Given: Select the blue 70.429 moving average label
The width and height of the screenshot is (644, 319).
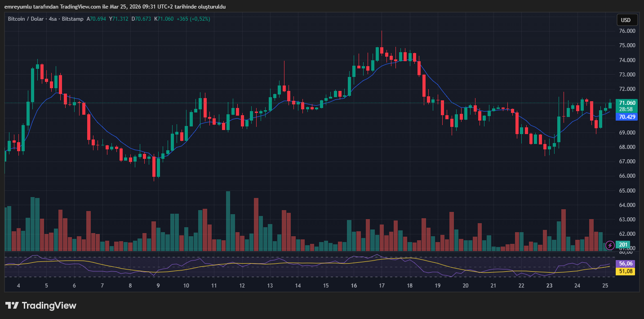Looking at the screenshot, I should [x=626, y=117].
